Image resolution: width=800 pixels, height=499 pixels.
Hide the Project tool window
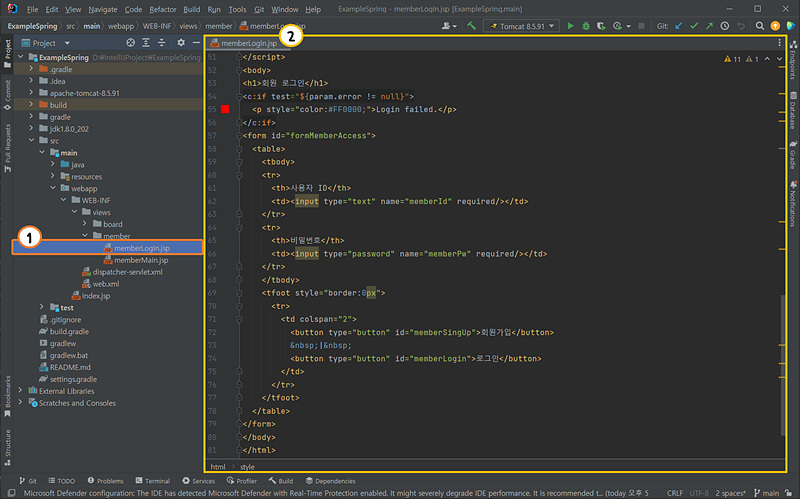pos(196,43)
